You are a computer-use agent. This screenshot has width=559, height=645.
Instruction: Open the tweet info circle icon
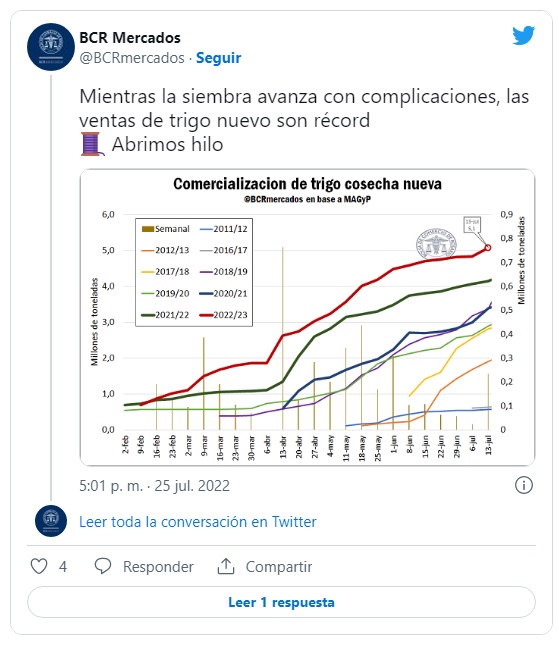[524, 485]
